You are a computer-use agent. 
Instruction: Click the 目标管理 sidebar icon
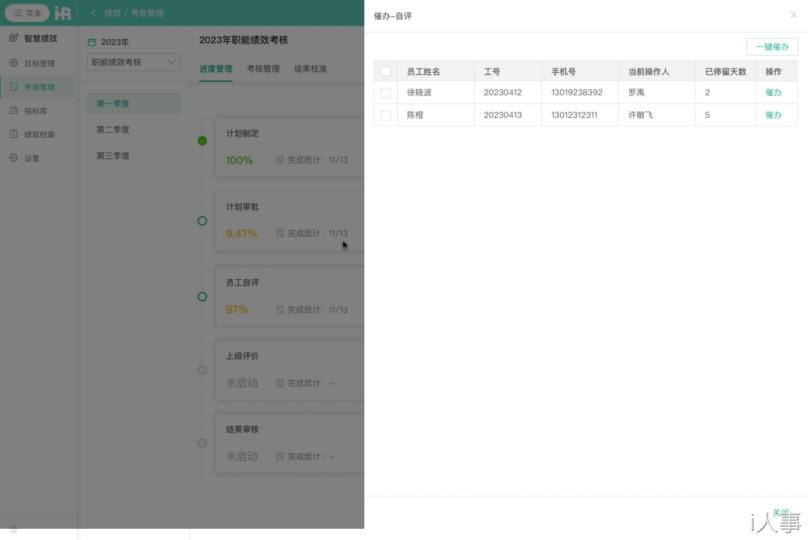[14, 63]
